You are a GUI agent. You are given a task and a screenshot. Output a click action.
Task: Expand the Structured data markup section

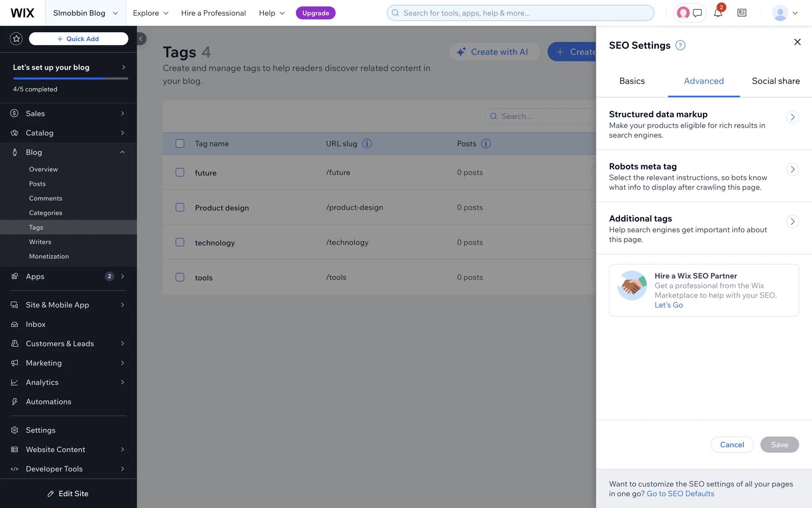(792, 117)
